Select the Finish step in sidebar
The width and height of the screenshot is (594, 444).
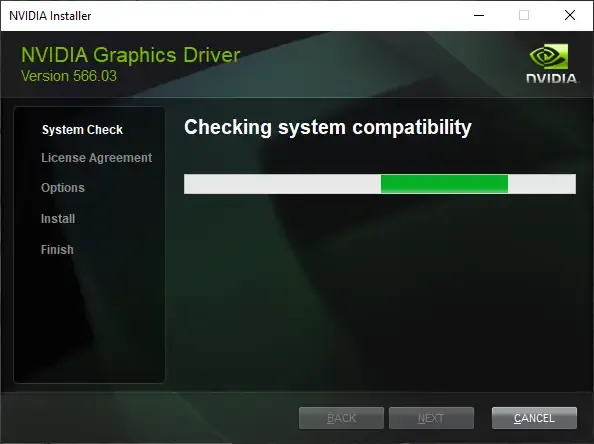pos(57,250)
